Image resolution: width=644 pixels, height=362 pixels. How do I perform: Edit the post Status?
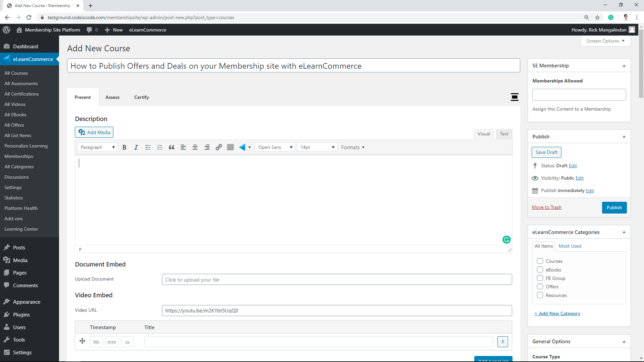(573, 166)
